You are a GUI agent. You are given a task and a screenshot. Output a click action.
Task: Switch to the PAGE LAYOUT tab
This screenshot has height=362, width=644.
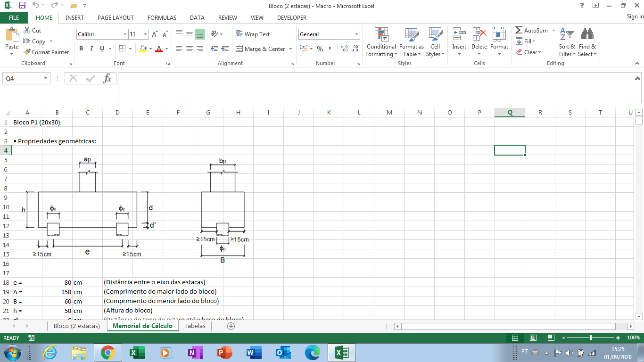[116, 18]
